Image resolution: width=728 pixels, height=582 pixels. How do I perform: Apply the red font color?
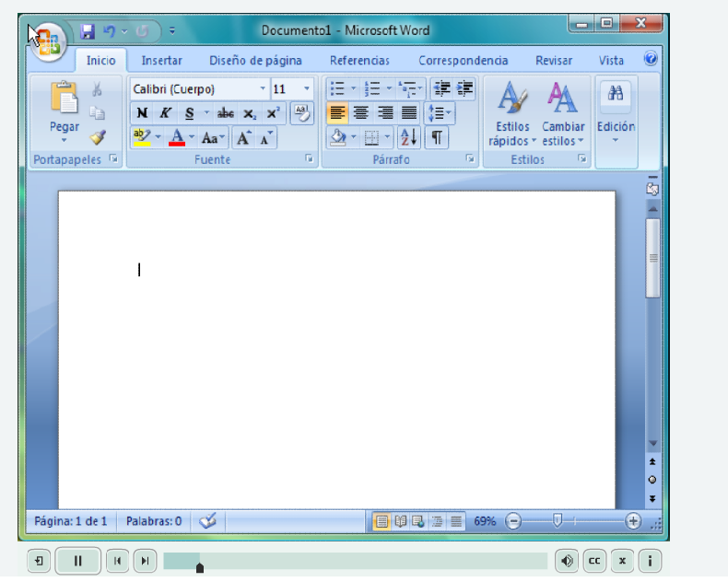[177, 137]
